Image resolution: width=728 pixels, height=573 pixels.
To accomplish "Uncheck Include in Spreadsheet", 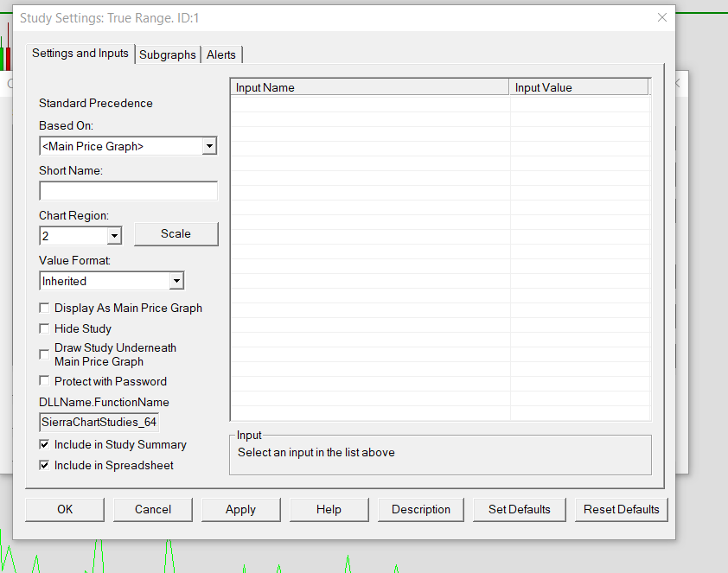I will coord(44,465).
